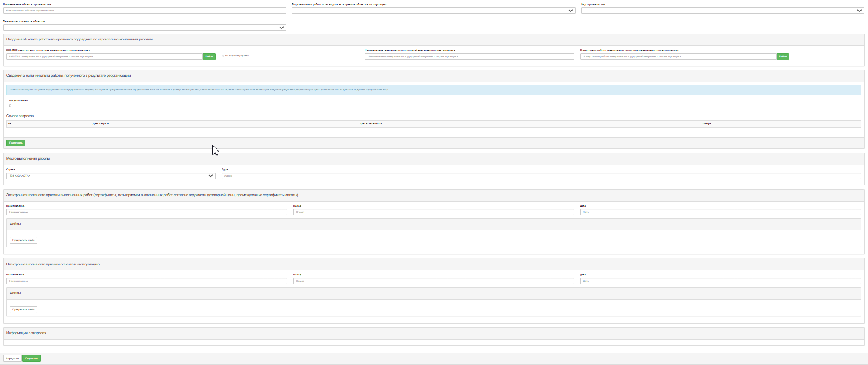Viewport: 868px width, 365px height.
Task: Expand the 'Техническая сложность объектов' dropdown
Action: click(x=144, y=28)
